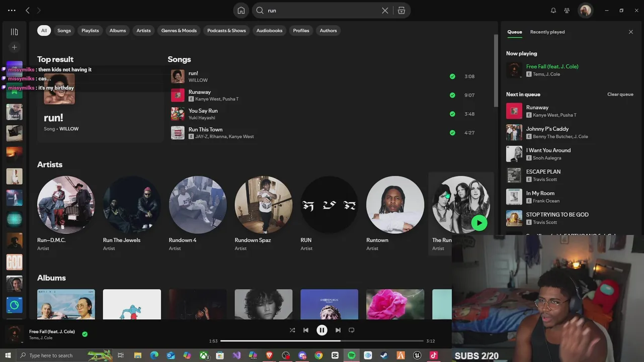Open 'You Say Run' song row
Viewport: 644px width, 362px height.
pos(325,114)
